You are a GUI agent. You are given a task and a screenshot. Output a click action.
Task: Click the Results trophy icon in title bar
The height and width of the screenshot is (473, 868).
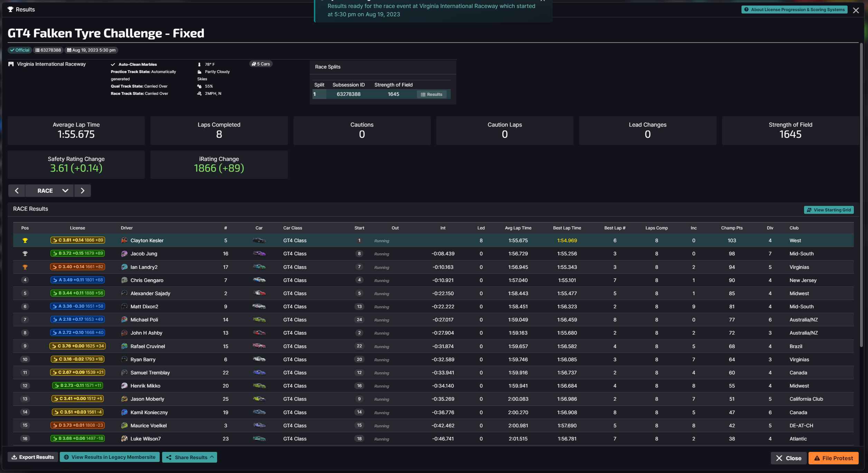[10, 9]
